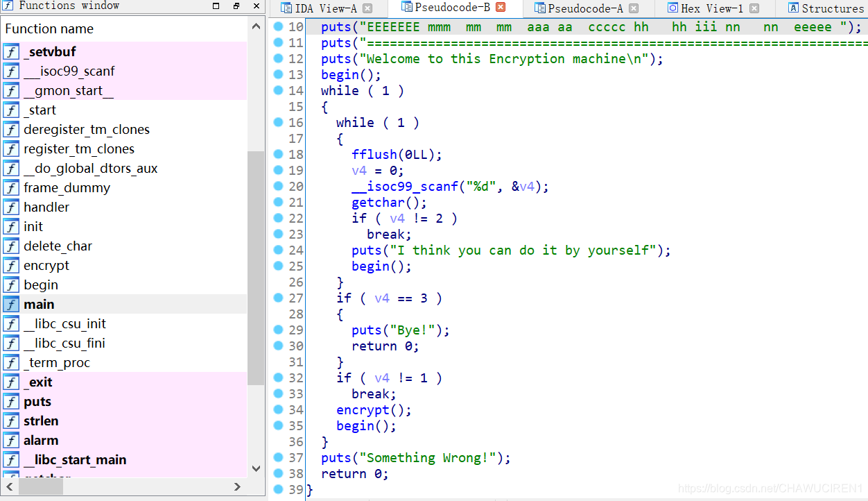Image resolution: width=868 pixels, height=501 pixels.
Task: Click function icon beside encrypt
Action: tap(11, 266)
